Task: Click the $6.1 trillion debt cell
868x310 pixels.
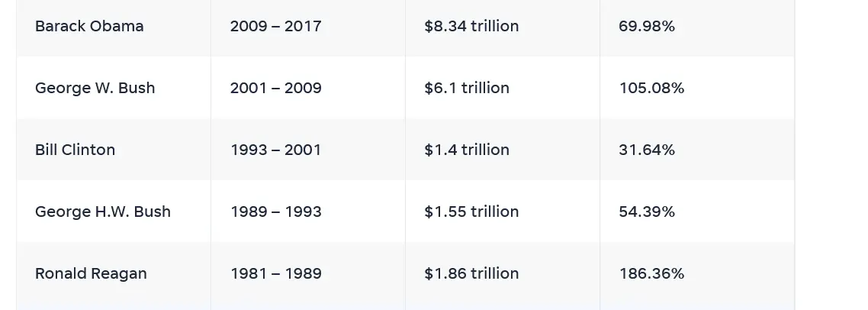Action: pos(467,88)
